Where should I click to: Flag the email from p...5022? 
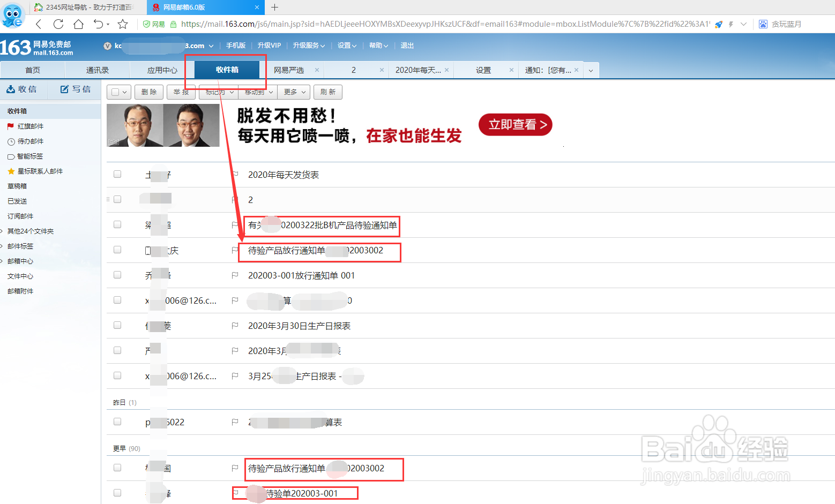(x=235, y=422)
